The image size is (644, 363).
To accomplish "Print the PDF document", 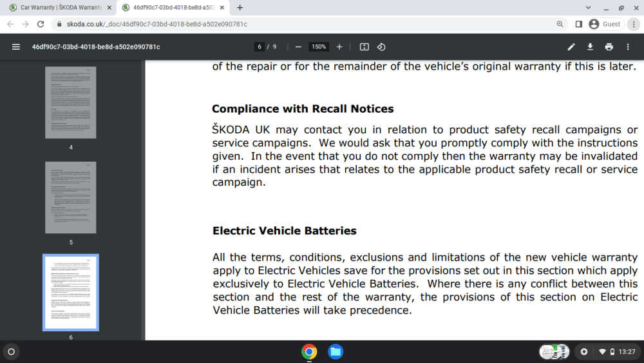I will click(609, 47).
